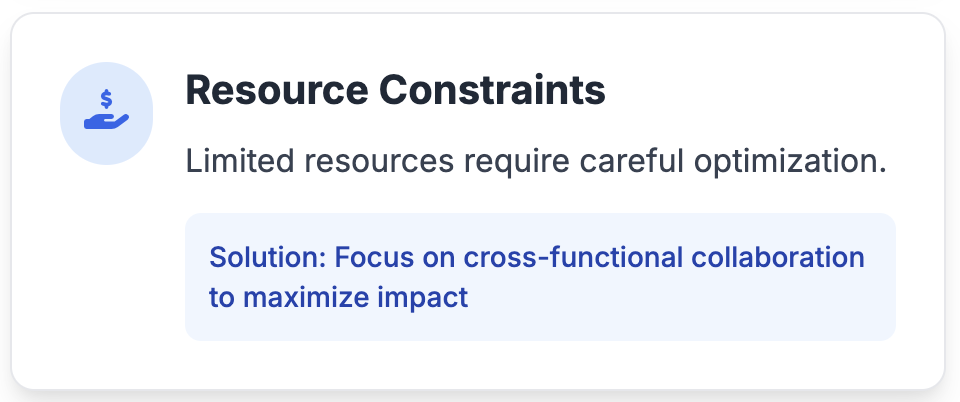The height and width of the screenshot is (402, 960).
Task: Open the blue Solution callout box
Action: point(540,277)
